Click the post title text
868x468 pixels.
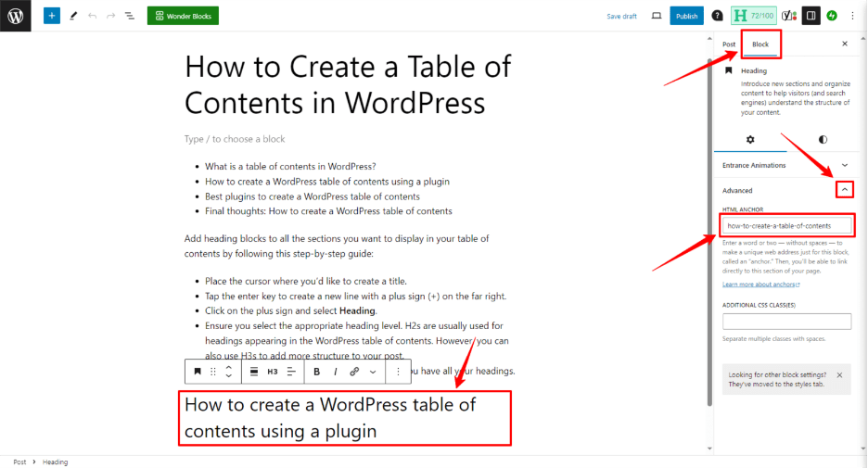348,84
